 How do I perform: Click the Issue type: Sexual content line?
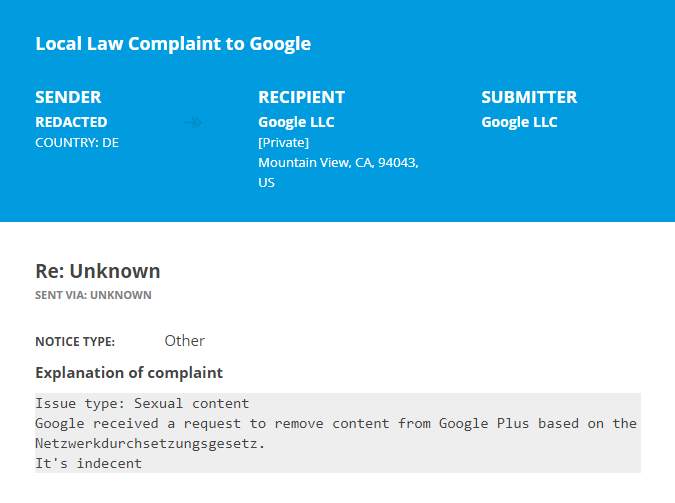[x=142, y=404]
